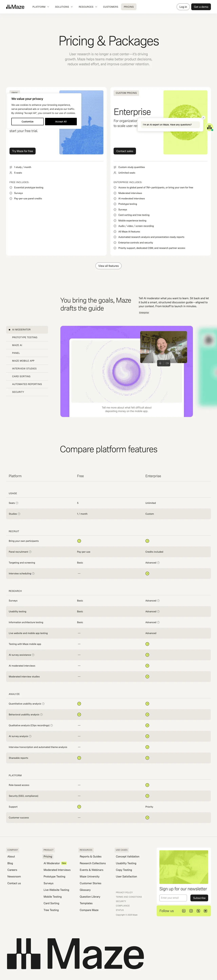Click the Customize cookies button
Viewport: 217px width, 980px height.
click(27, 121)
